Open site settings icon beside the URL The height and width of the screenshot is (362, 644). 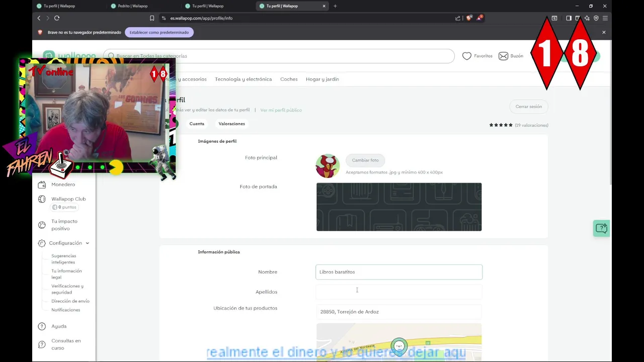[x=164, y=18]
